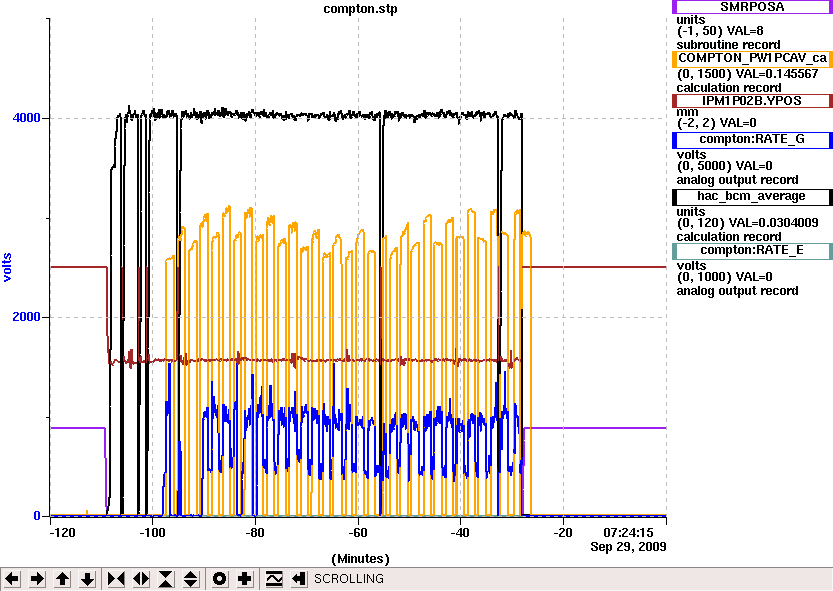Screen dimensions: 833x591
Task: Click the (-2, 2) VAL=0 readout
Action: coord(717,123)
